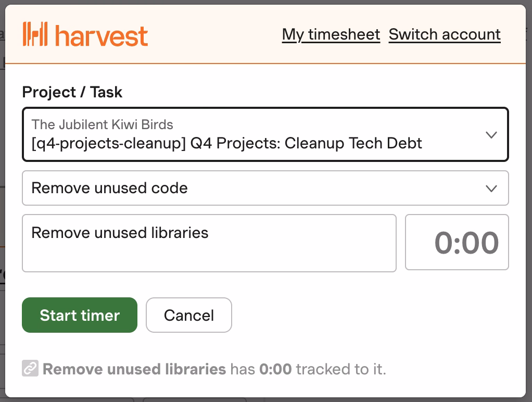Click the 0:00 time entry field
The height and width of the screenshot is (402, 532).
click(457, 243)
